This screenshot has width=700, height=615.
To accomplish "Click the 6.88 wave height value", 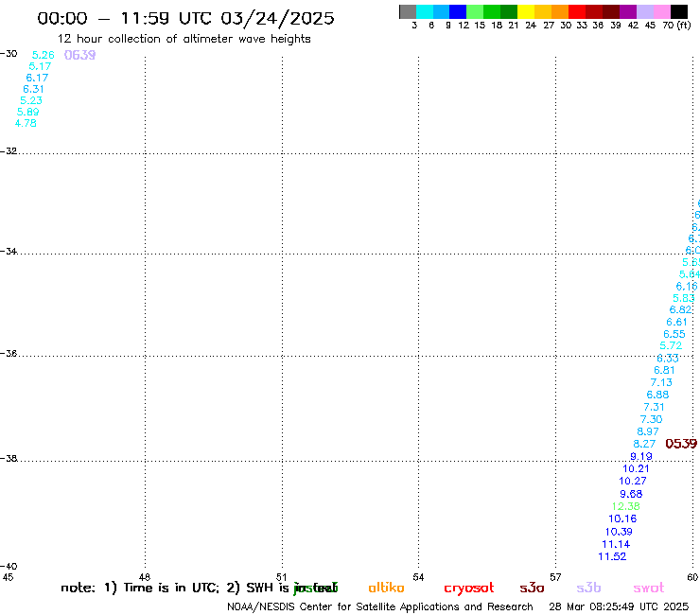I will coord(658,395).
